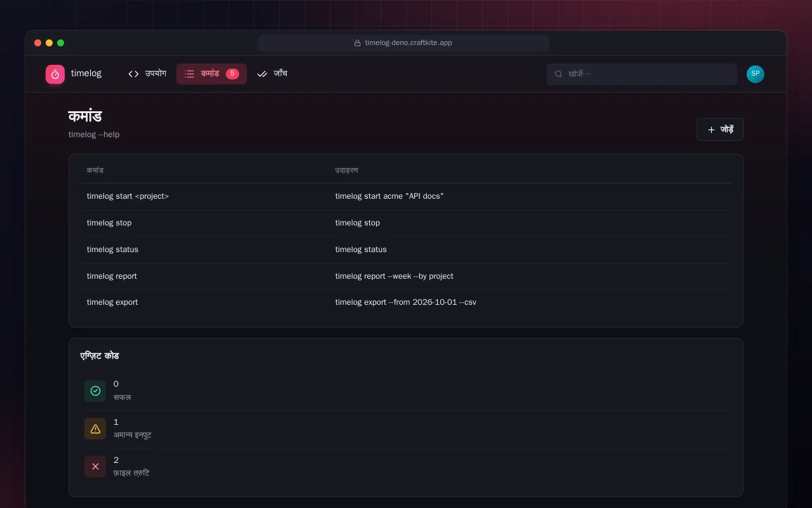Viewport: 812px width, 508px height.
Task: Click the timelog stopwatch logo icon
Action: [x=55, y=74]
